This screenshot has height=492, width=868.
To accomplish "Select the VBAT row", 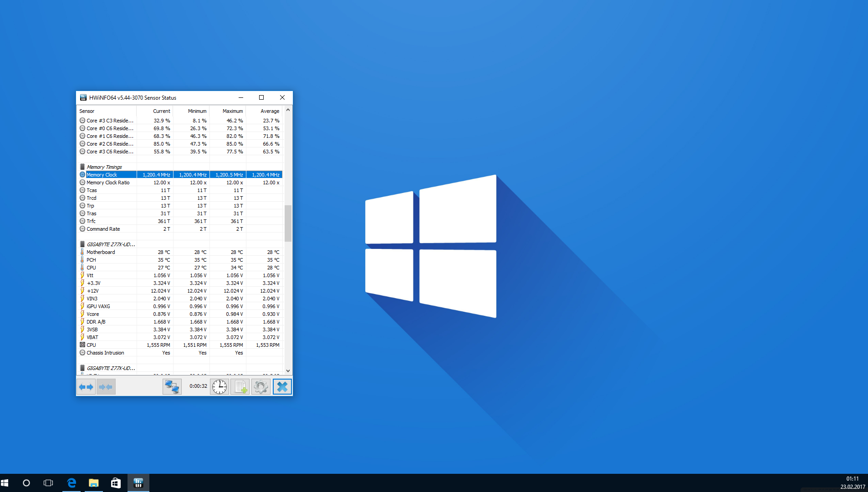I will 180,337.
